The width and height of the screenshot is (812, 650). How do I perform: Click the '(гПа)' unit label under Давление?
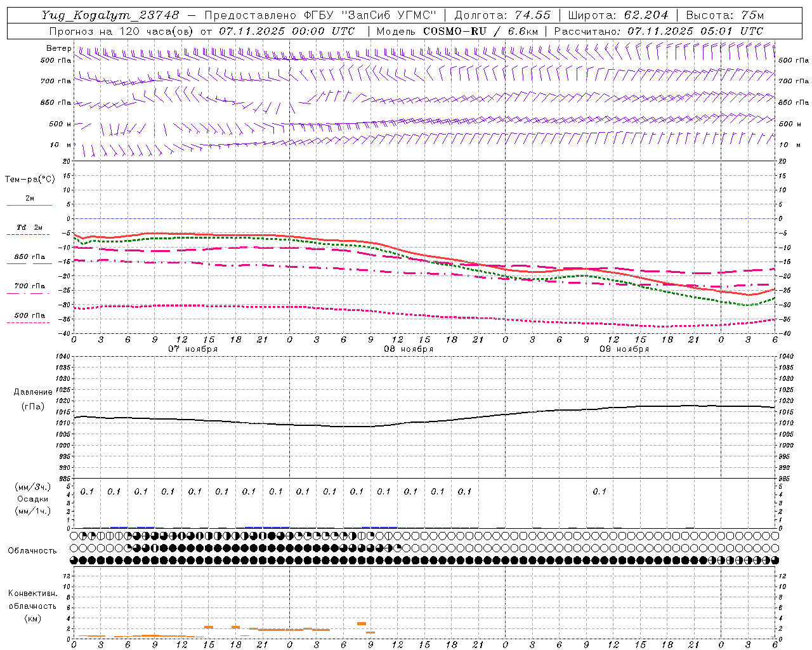point(33,407)
